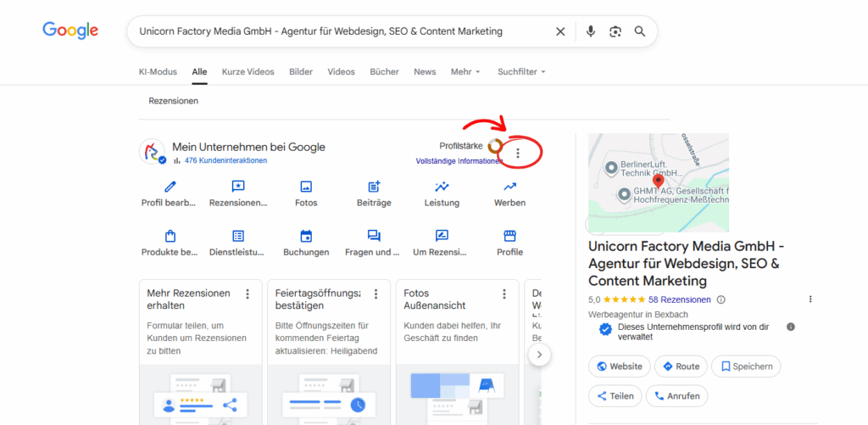Open the Buchungen calendar icon
This screenshot has width=868, height=425.
pyautogui.click(x=306, y=236)
